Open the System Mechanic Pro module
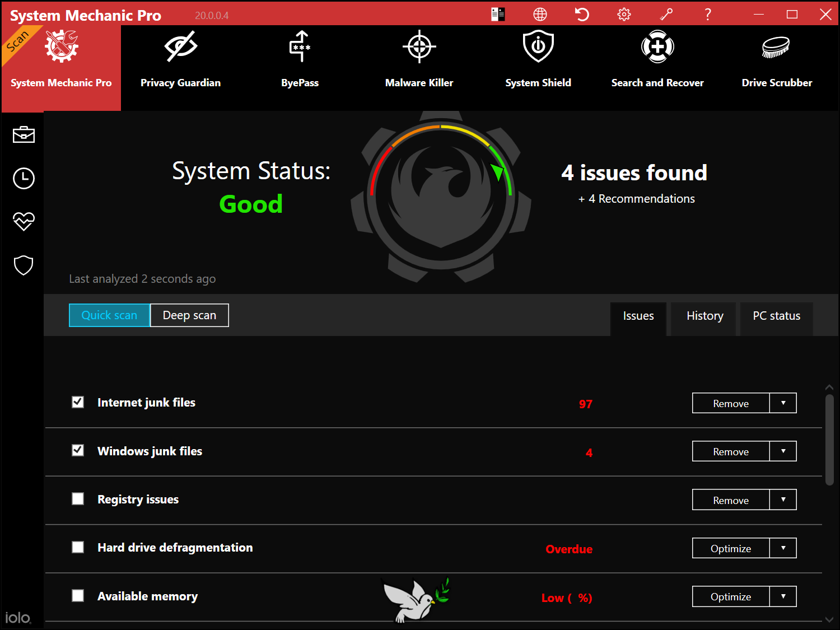This screenshot has height=630, width=840. pyautogui.click(x=61, y=68)
